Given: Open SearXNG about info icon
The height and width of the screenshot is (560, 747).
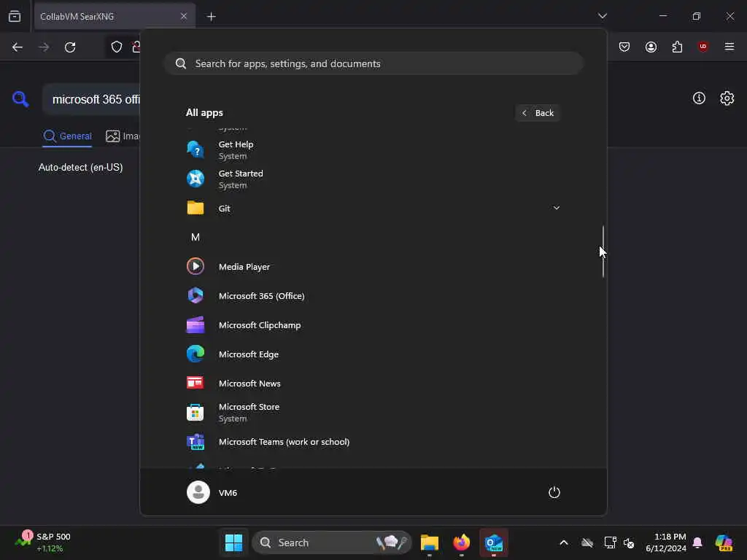Looking at the screenshot, I should tap(699, 98).
